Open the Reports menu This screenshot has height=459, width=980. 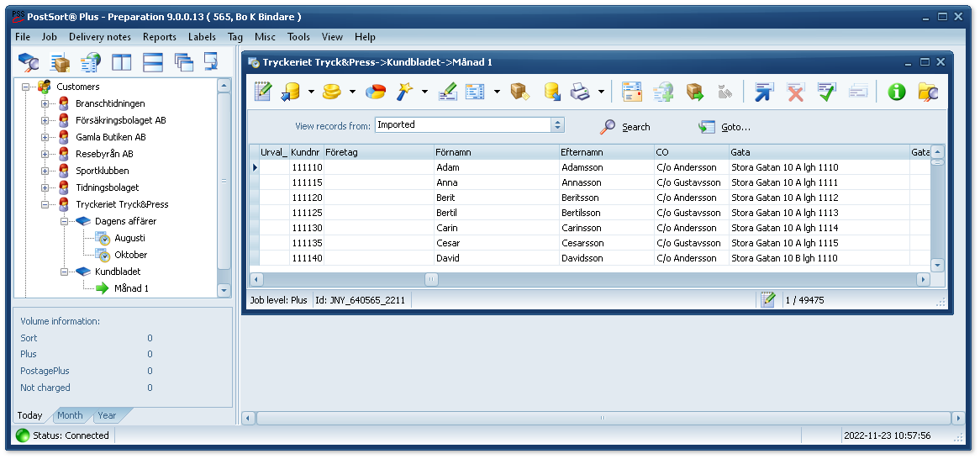click(x=160, y=37)
